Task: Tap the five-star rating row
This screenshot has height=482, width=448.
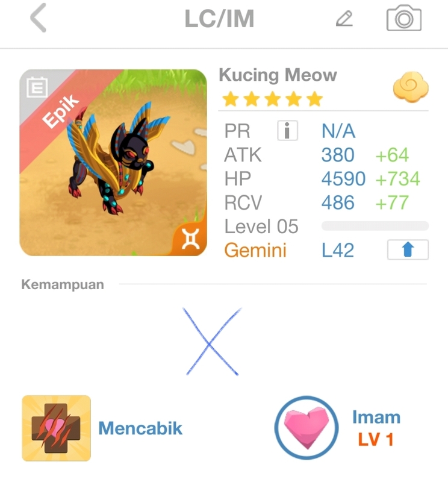Action: pyautogui.click(x=273, y=99)
